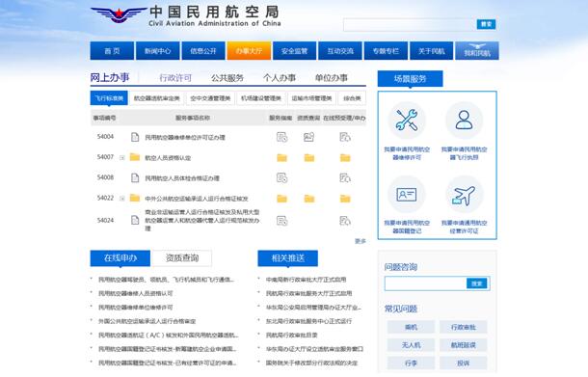Open the 关于民航 navigation item
The image size is (588, 377).
click(431, 51)
